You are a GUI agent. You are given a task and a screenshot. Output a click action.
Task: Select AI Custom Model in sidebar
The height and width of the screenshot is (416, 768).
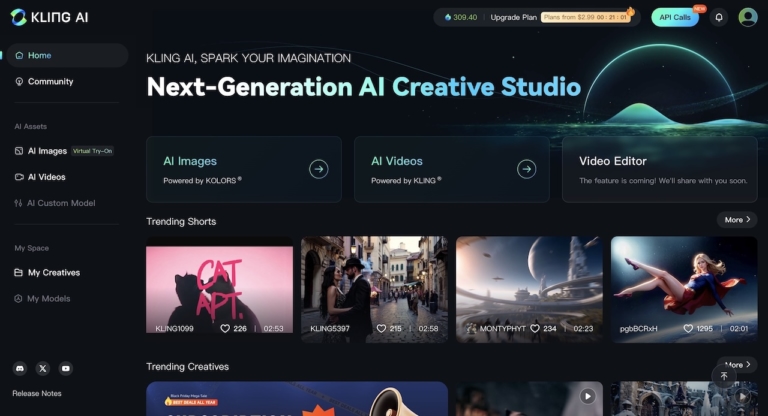coord(61,203)
